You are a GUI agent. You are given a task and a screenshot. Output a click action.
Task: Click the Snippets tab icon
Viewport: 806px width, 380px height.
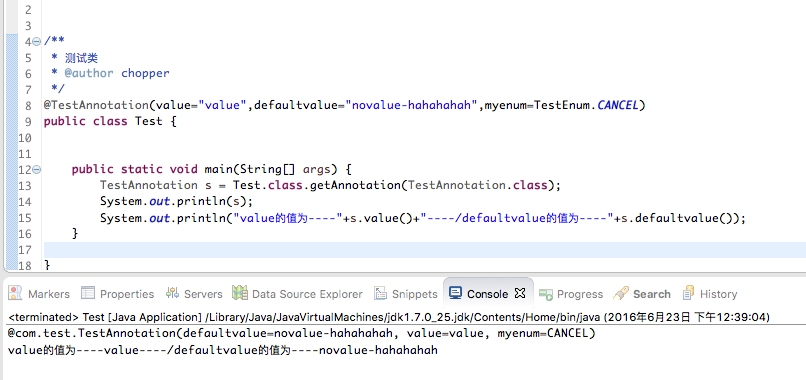[x=380, y=294]
